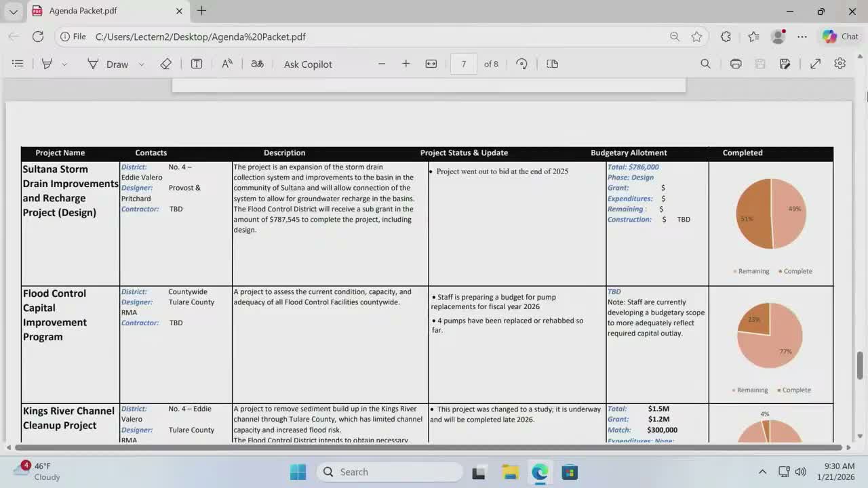Screen dimensions: 868x488
Task: Select the Erase tool
Action: tap(166, 64)
